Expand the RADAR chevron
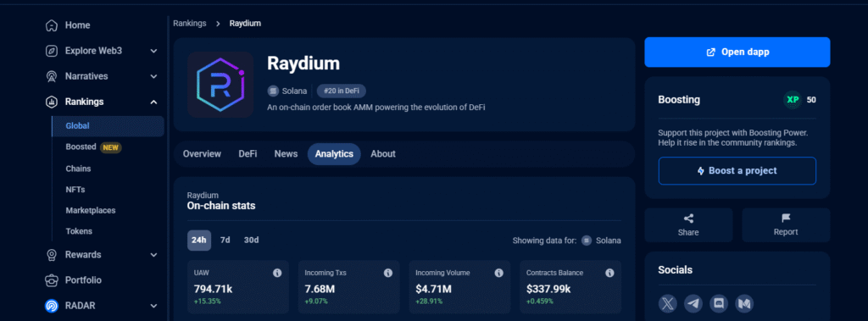Viewport: 868px width, 321px height. tap(154, 306)
